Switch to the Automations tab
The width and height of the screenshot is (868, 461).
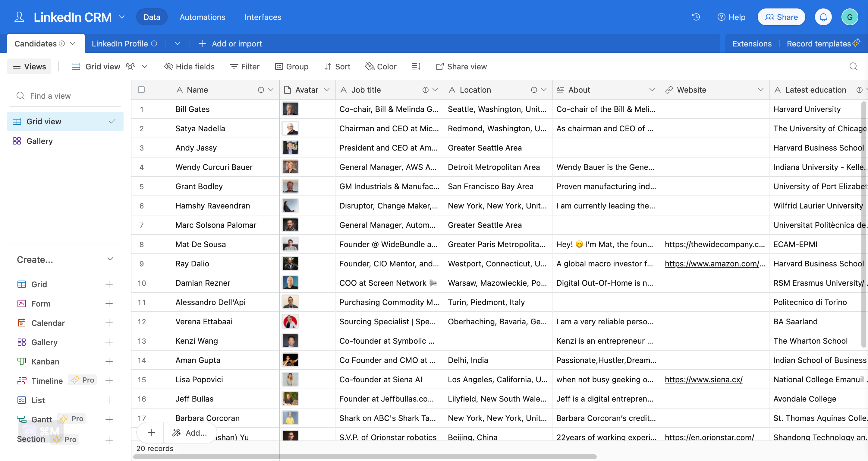click(203, 17)
